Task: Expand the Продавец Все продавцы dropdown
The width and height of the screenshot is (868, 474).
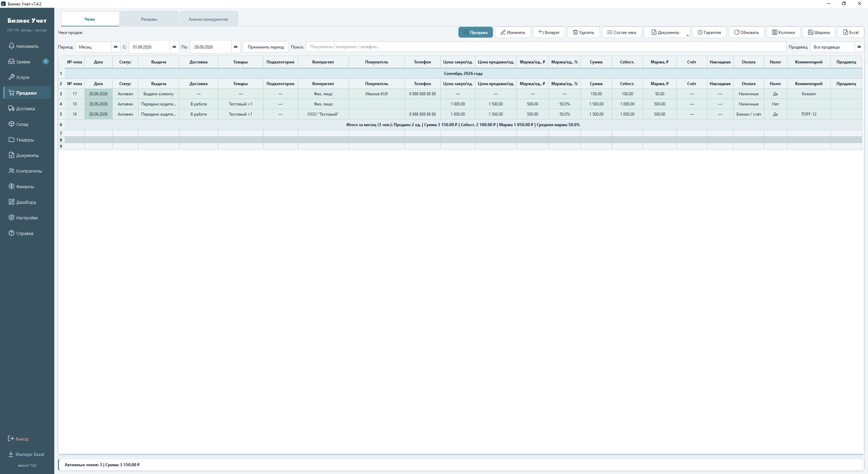Action: (859, 47)
